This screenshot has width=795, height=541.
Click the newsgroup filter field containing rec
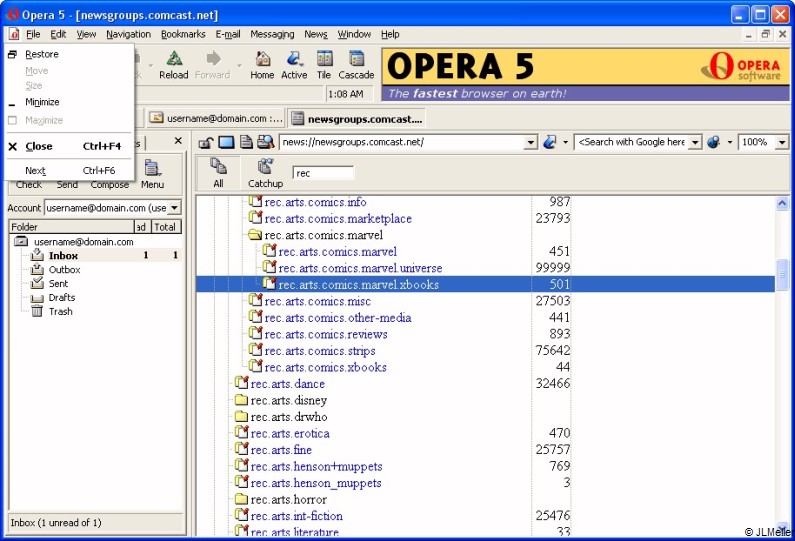tap(323, 173)
